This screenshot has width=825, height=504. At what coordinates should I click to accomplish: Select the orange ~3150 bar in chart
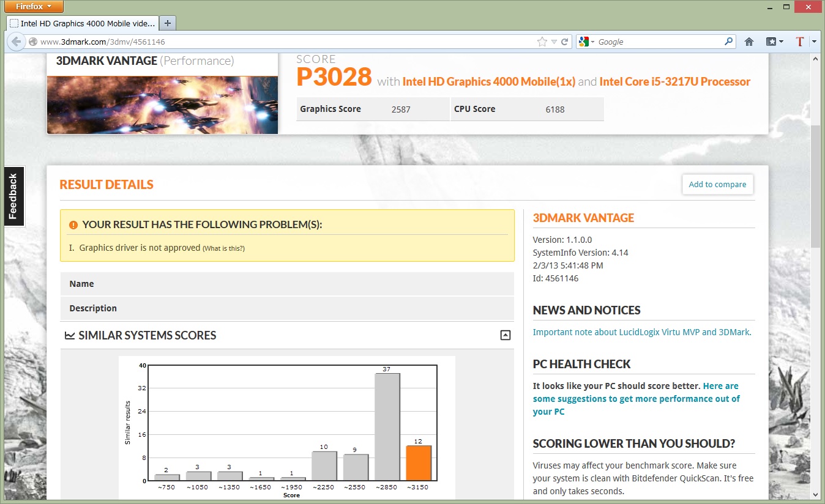[419, 463]
